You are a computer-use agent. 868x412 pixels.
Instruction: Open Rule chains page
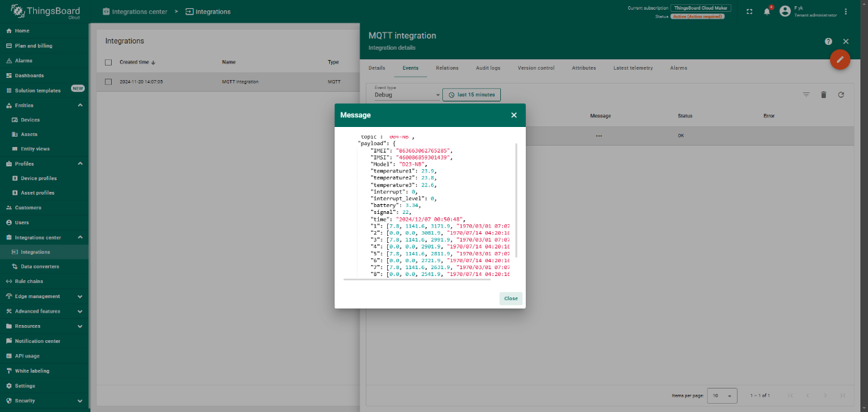click(x=44, y=281)
